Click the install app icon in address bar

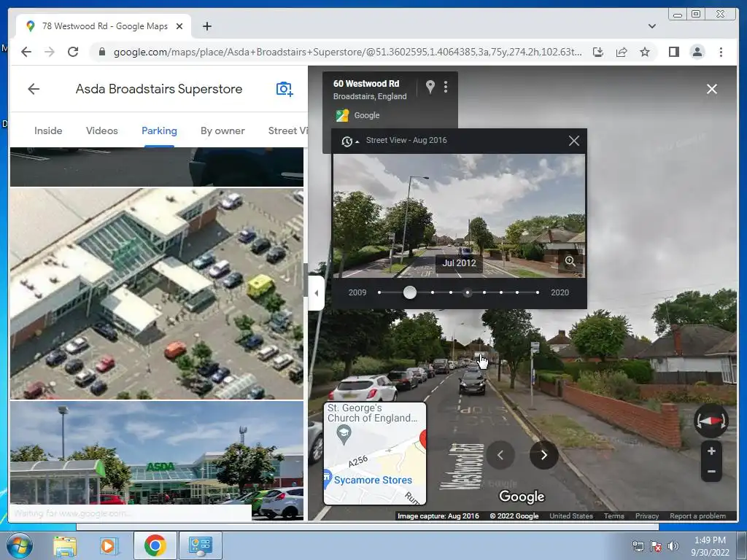point(598,52)
